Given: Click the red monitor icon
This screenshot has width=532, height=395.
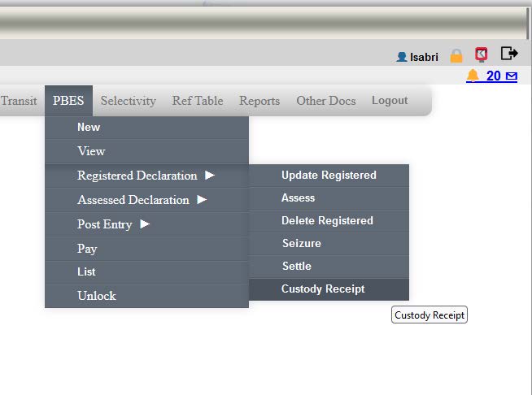Looking at the screenshot, I should [482, 54].
